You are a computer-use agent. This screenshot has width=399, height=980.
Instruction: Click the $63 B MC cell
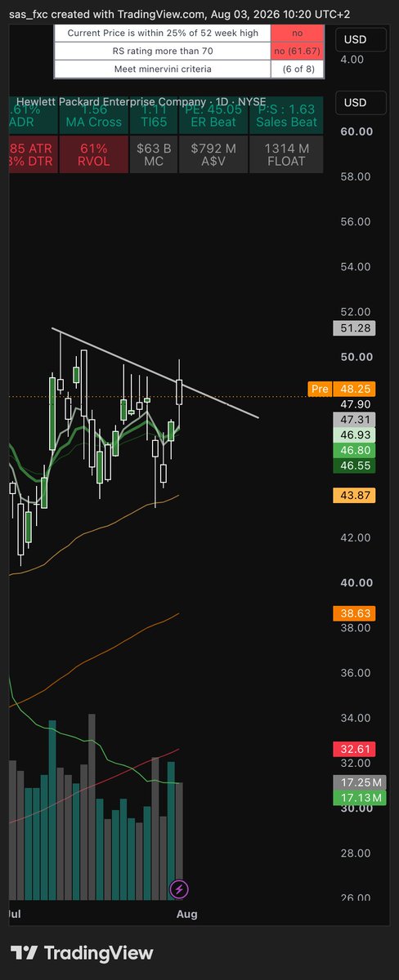click(x=154, y=154)
